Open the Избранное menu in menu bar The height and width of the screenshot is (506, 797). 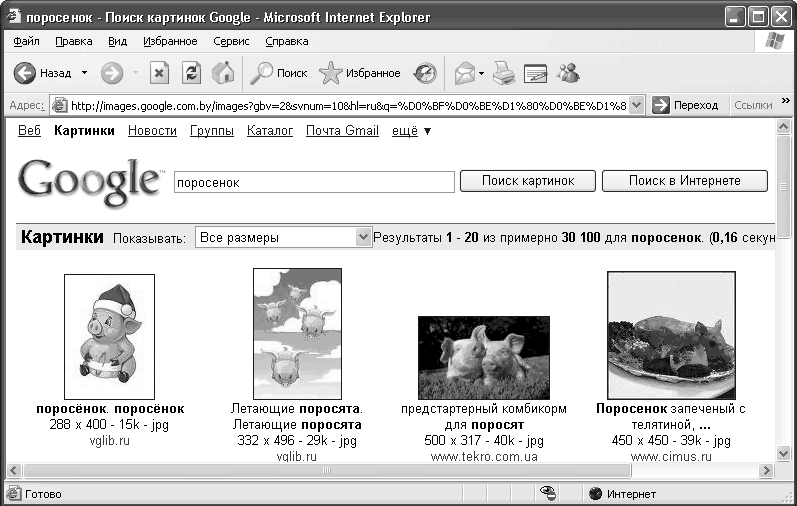(170, 41)
